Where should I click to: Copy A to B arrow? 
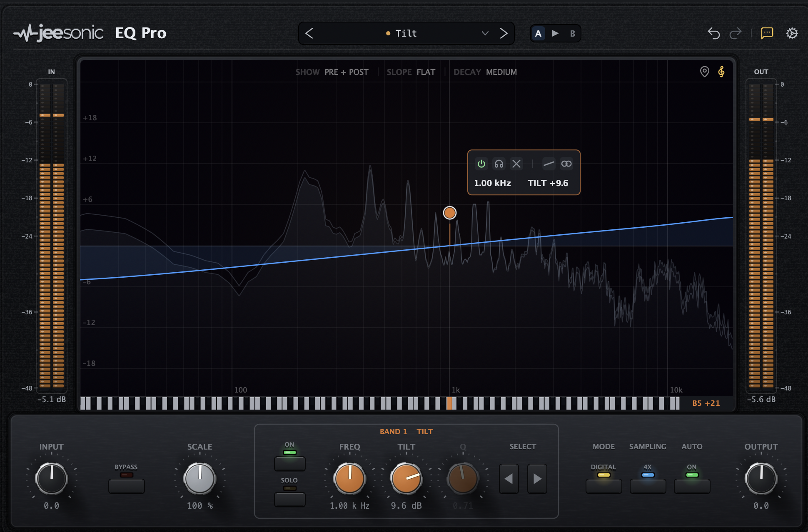pos(555,33)
